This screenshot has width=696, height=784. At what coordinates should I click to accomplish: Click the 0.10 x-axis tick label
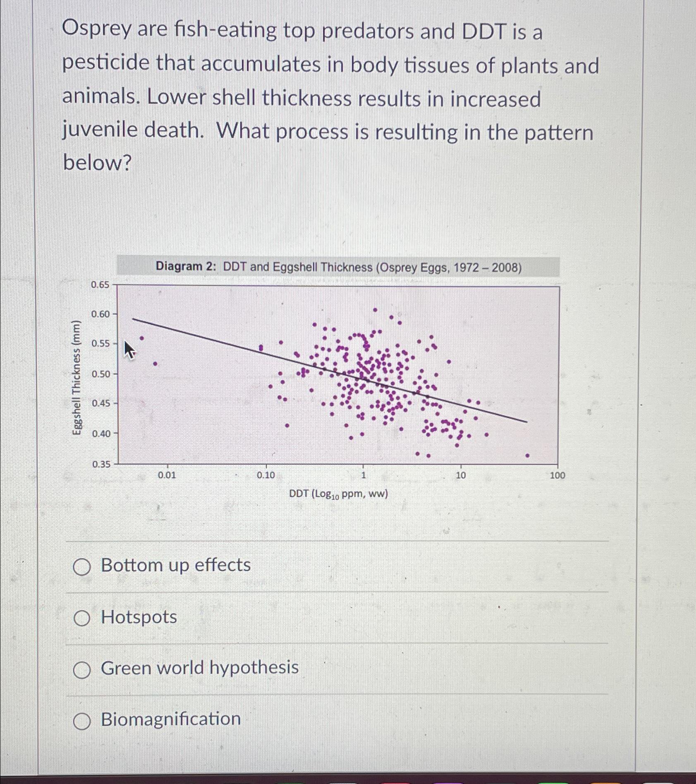tap(265, 476)
